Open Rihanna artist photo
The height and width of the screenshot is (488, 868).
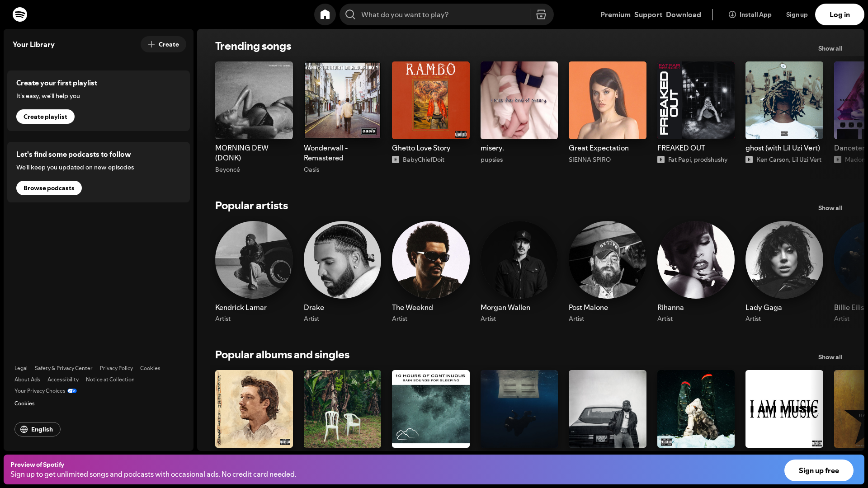click(x=696, y=260)
